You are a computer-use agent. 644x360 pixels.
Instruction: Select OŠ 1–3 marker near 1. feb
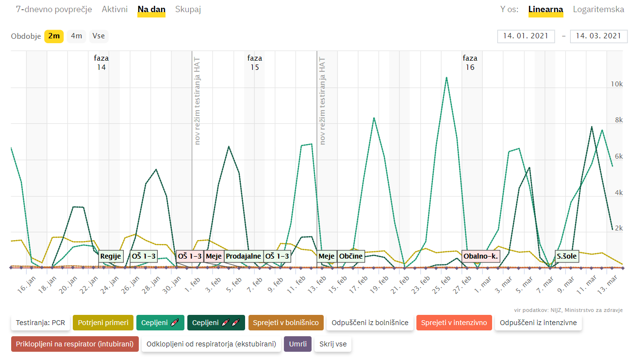click(190, 256)
